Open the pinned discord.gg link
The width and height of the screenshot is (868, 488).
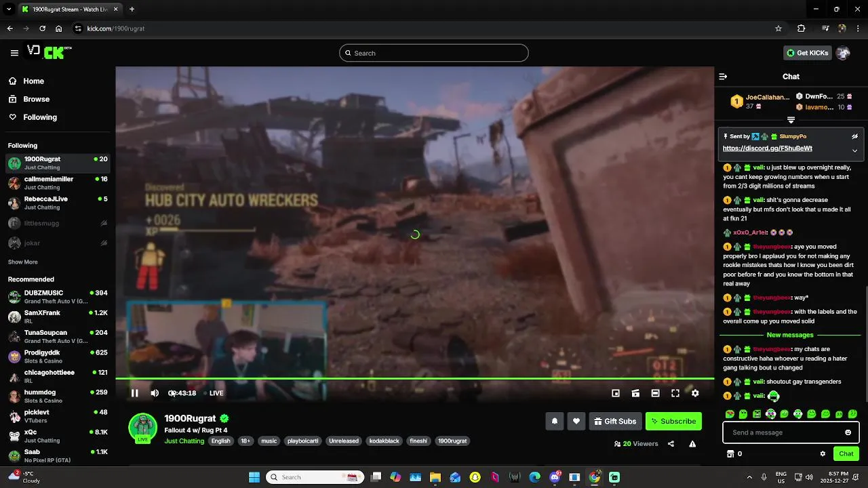click(767, 148)
